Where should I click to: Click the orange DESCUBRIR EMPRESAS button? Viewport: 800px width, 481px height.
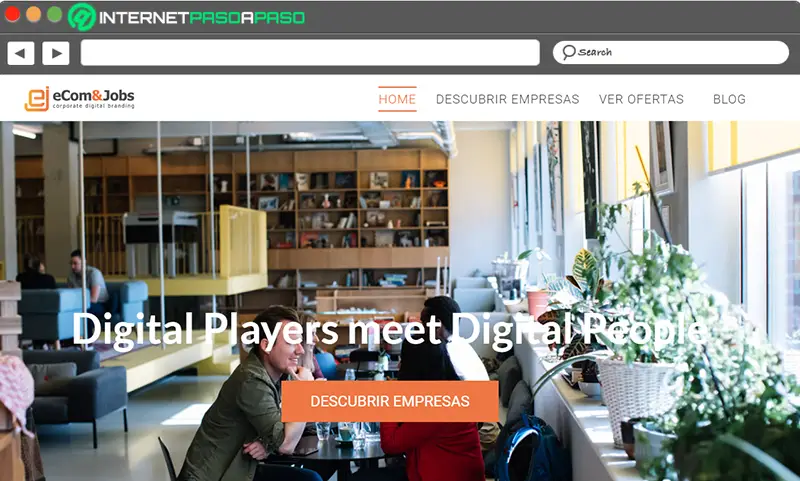coord(390,401)
